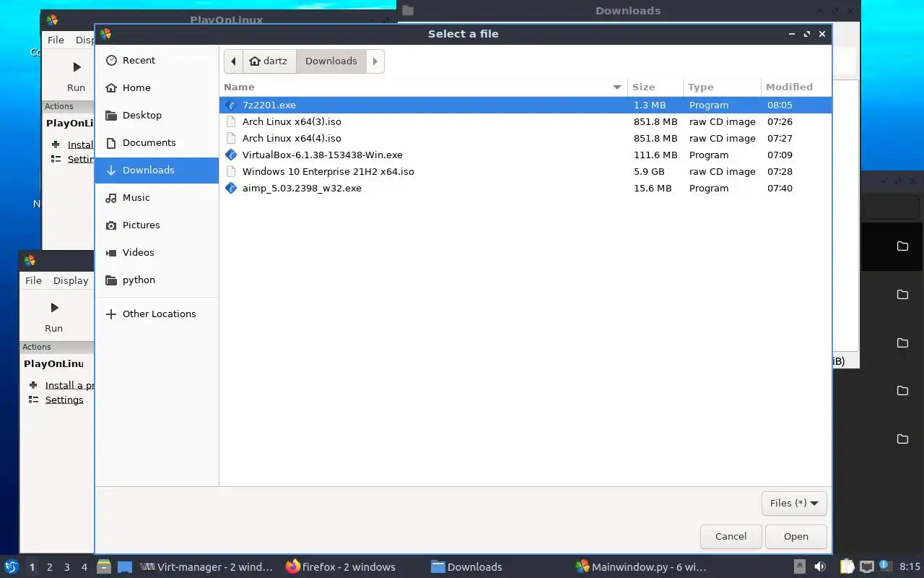Open Mainwindow.py taskbar entry
This screenshot has height=578, width=924.
click(x=641, y=567)
